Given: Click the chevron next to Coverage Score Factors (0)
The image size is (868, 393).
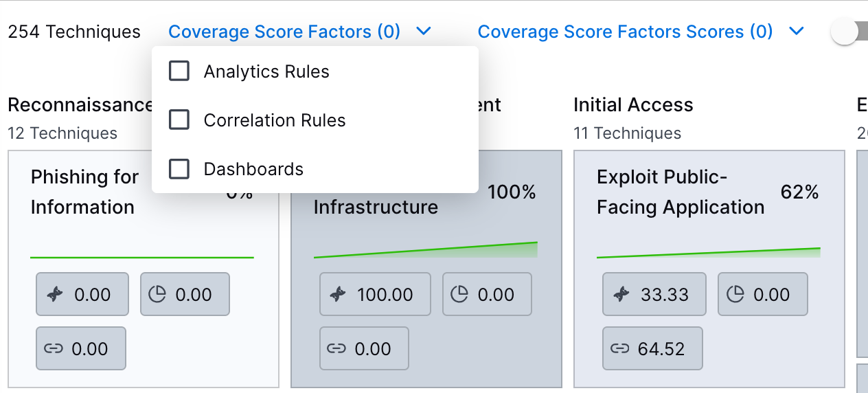Looking at the screenshot, I should (x=424, y=32).
